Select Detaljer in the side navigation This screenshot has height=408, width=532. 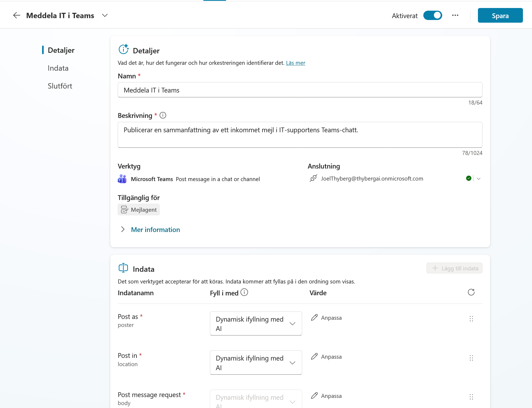click(61, 50)
